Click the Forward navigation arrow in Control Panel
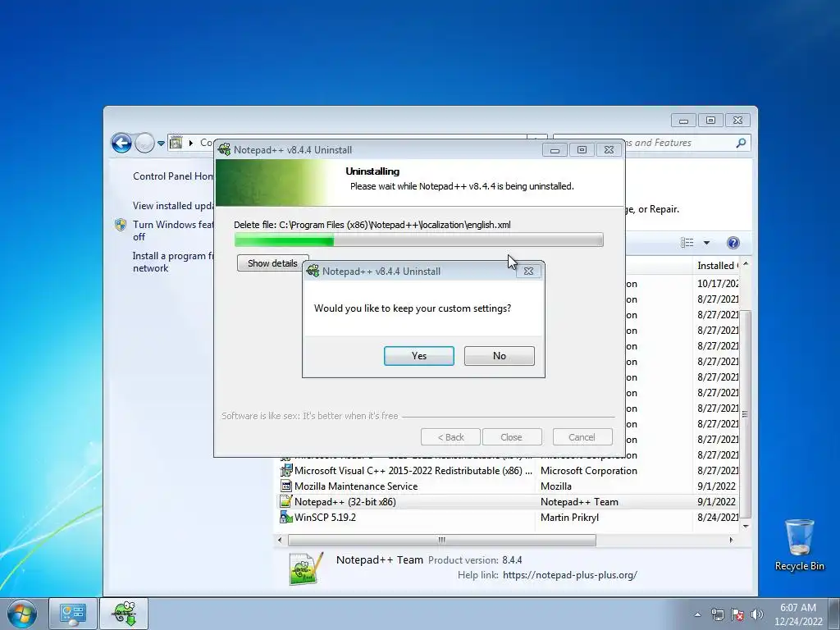Viewport: 840px width, 630px height. (x=144, y=143)
